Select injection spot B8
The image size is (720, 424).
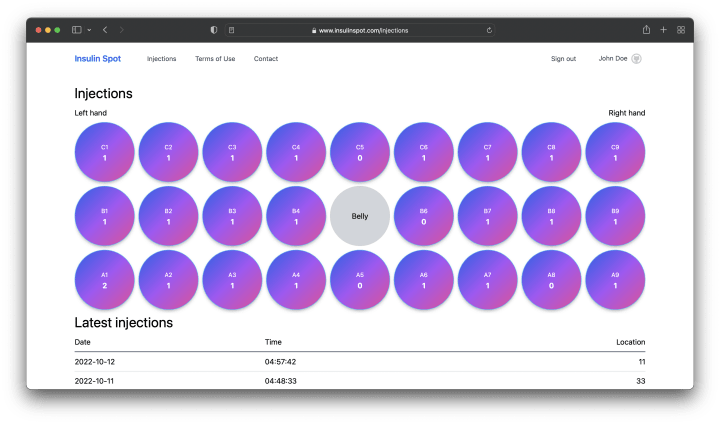(x=551, y=216)
